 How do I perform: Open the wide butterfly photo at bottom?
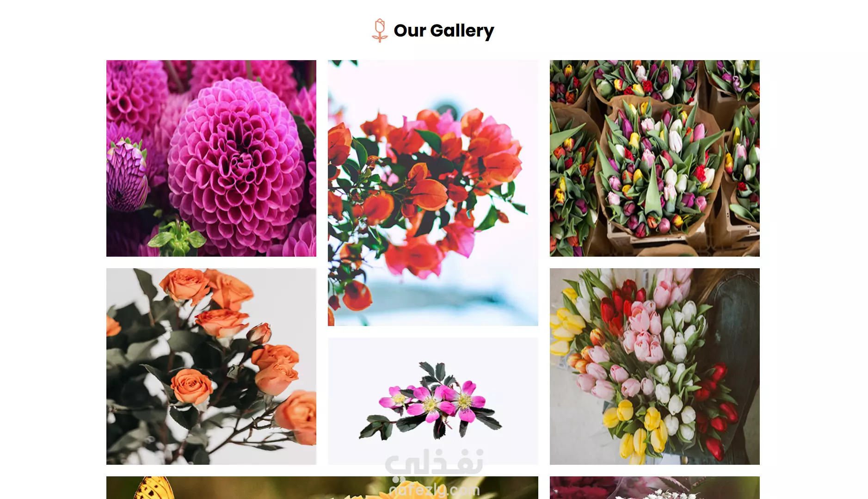[x=322, y=487]
